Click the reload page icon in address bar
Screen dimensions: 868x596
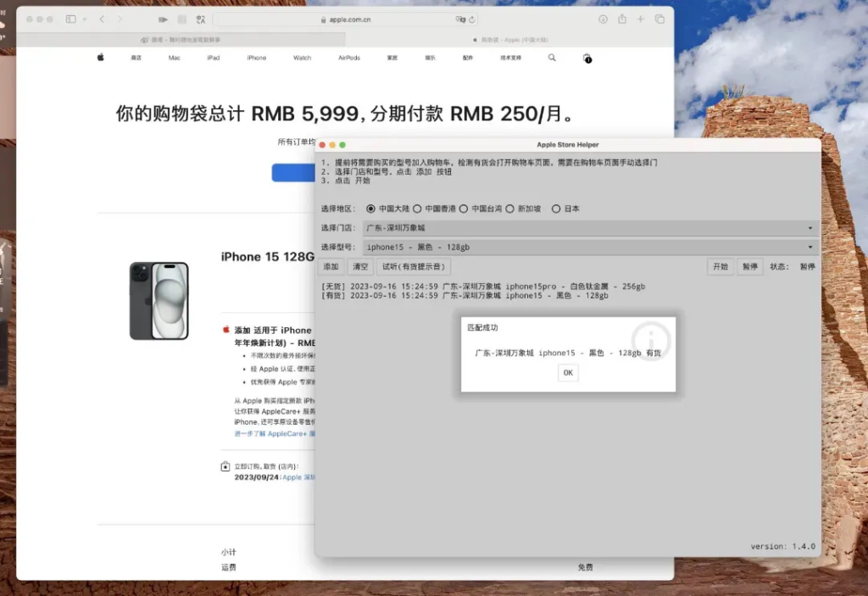[471, 19]
